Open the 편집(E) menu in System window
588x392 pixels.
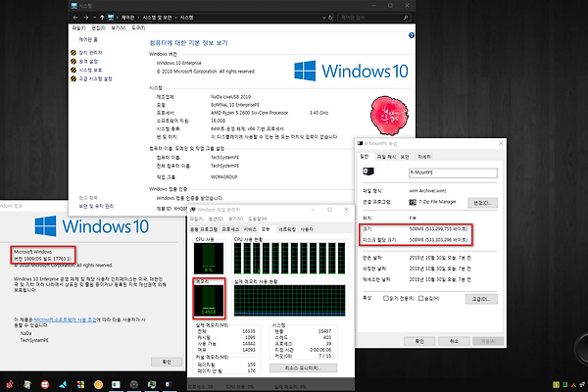[99, 27]
